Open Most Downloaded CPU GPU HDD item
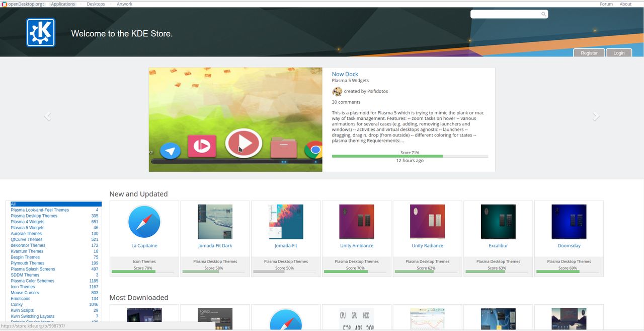Image resolution: width=644 pixels, height=331 pixels. (357, 319)
